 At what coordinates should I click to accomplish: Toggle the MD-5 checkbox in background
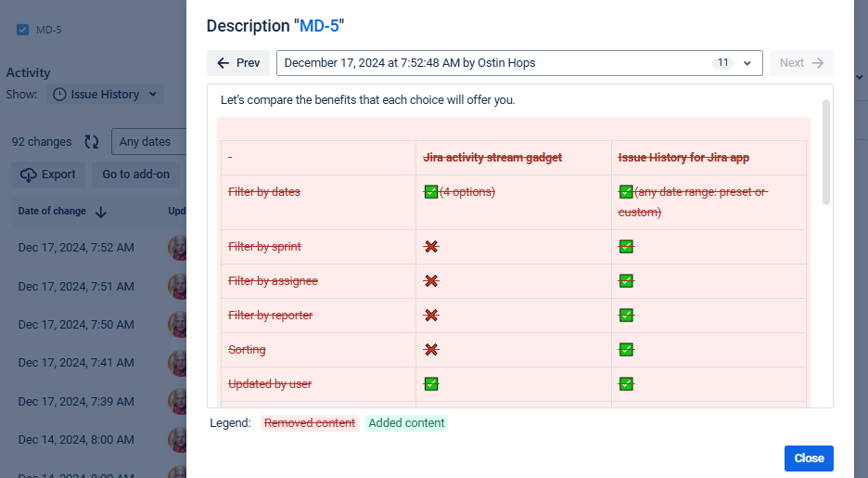click(22, 30)
